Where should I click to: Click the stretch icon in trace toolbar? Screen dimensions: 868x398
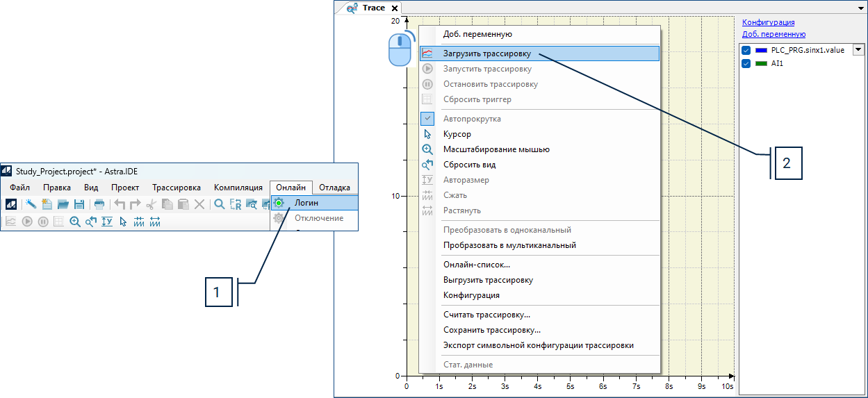(155, 222)
